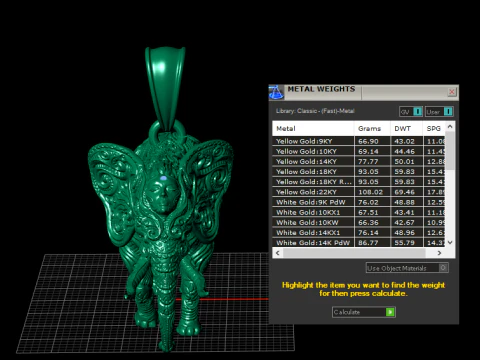Image resolution: width=480 pixels, height=360 pixels.
Task: Click the 48.88 DWT value
Action: click(405, 202)
